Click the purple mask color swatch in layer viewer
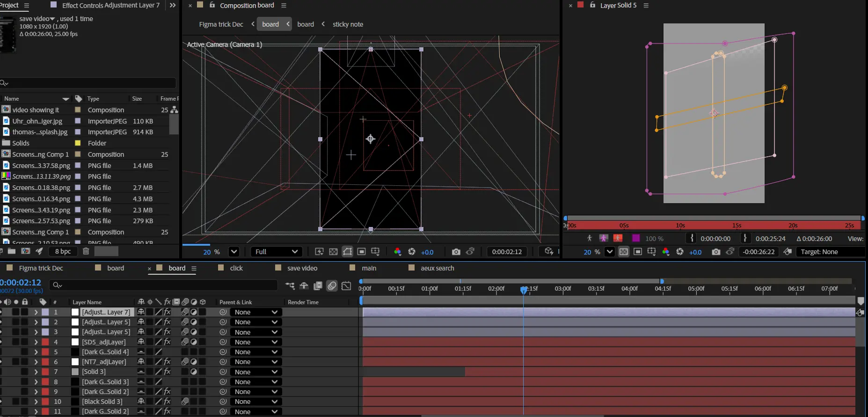 tap(635, 238)
